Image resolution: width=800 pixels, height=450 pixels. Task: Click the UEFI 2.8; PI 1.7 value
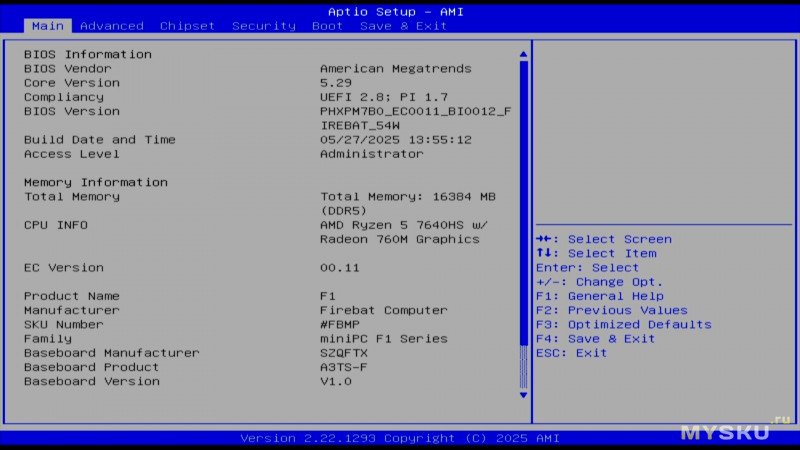(384, 97)
